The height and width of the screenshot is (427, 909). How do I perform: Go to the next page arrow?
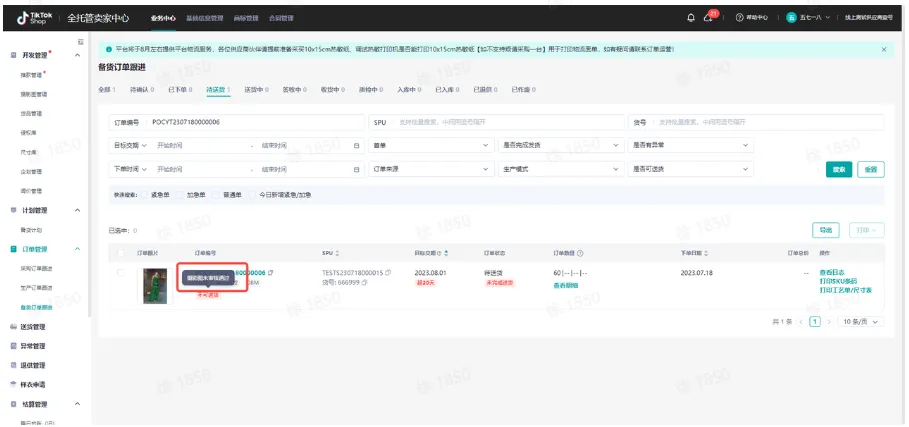pyautogui.click(x=829, y=322)
